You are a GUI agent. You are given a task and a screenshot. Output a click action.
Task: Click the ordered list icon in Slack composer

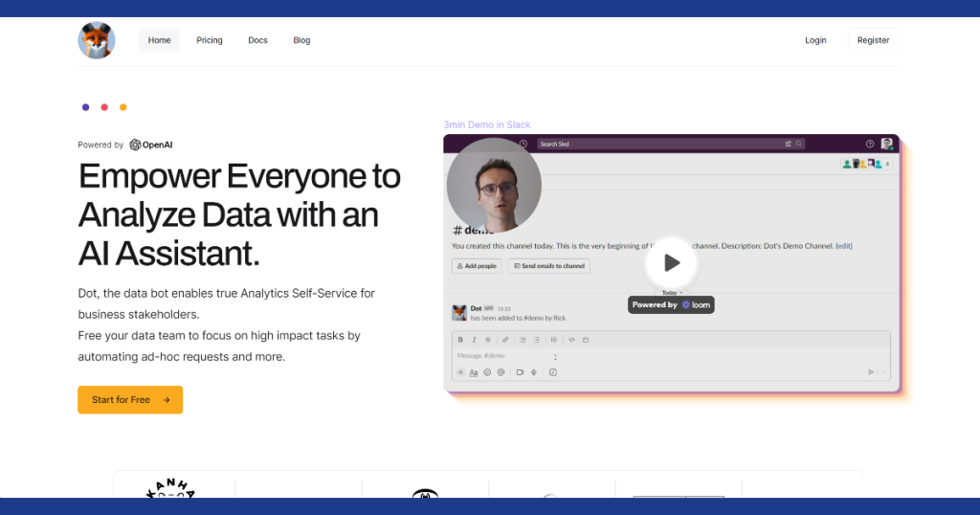523,340
